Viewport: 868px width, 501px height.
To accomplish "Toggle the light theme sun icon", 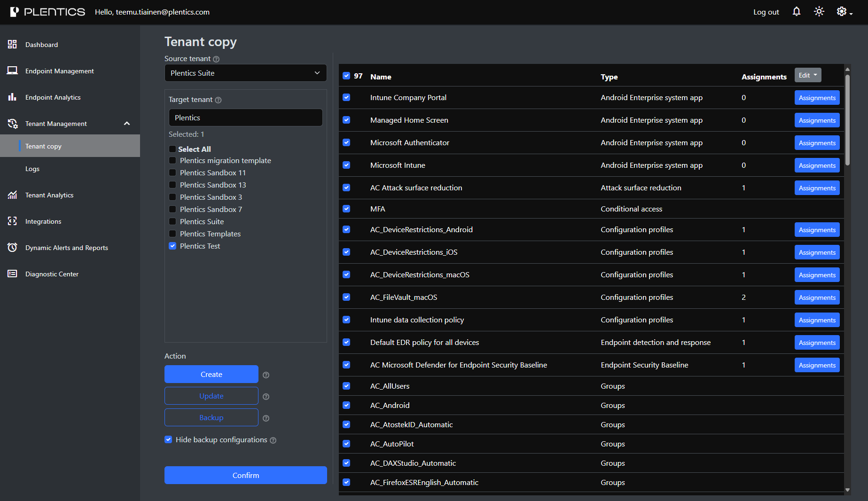I will pyautogui.click(x=819, y=12).
